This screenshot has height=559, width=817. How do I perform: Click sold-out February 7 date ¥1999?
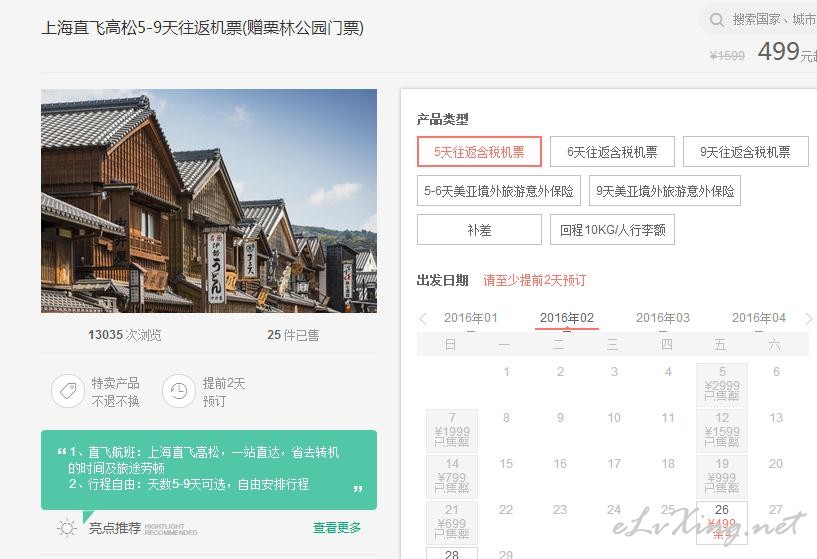pos(452,430)
